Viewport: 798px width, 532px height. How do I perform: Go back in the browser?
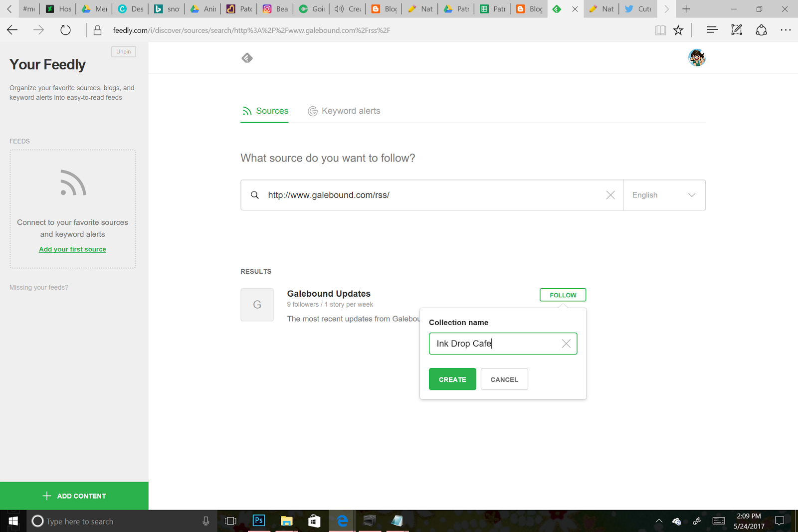(12, 30)
